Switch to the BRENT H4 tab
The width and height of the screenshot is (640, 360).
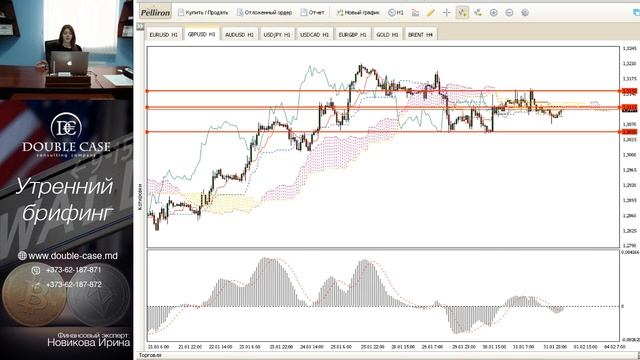420,35
